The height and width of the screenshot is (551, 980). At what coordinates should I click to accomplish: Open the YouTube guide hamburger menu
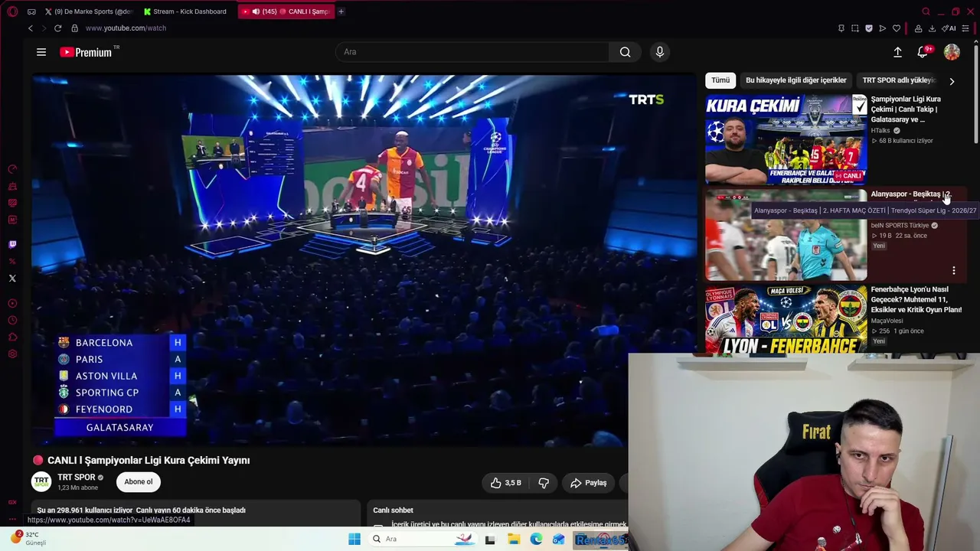coord(41,52)
